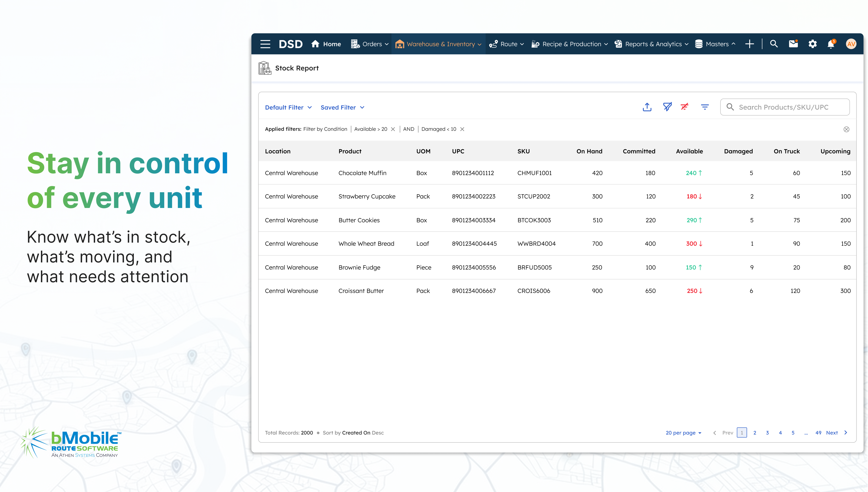Click the save filter funnel icon

coord(667,107)
